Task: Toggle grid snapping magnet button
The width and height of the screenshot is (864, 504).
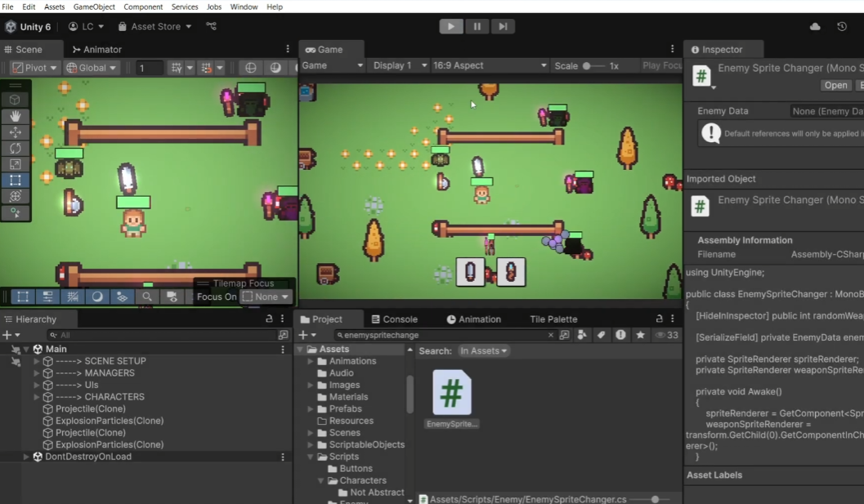Action: [x=206, y=68]
